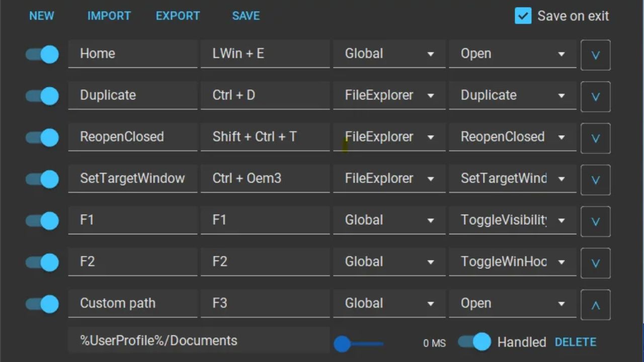Disable the F1 hotkey row toggle
Viewport: 644px width, 362px height.
coord(42,221)
